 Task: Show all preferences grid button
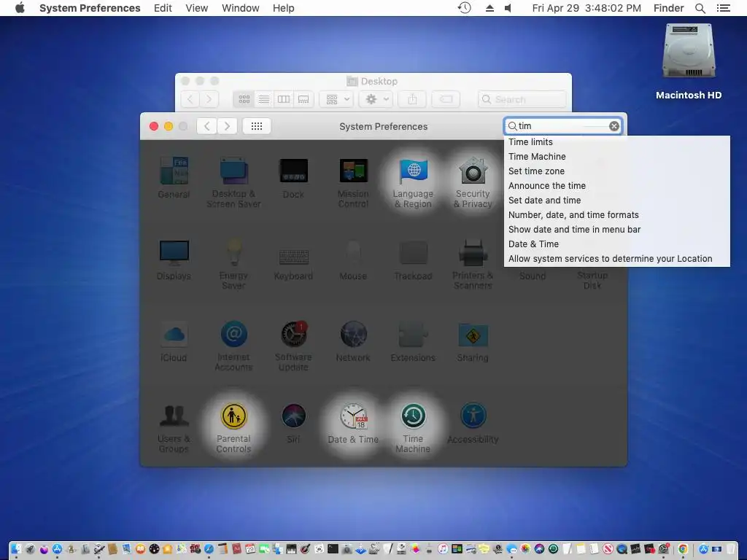pos(257,126)
